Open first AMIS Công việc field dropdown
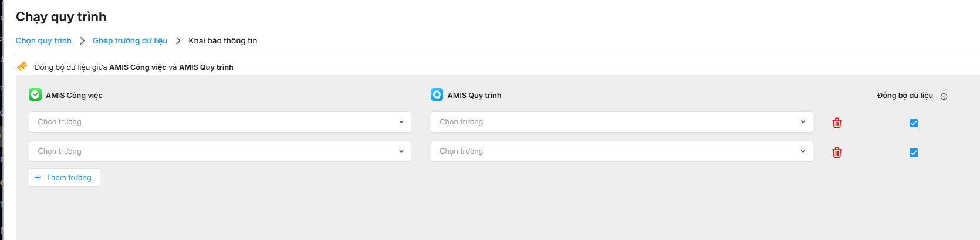The height and width of the screenshot is (240, 980). pos(219,122)
